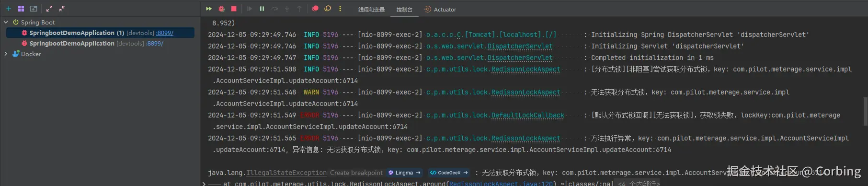Click the CodeGeeX assistant button

(x=448, y=173)
